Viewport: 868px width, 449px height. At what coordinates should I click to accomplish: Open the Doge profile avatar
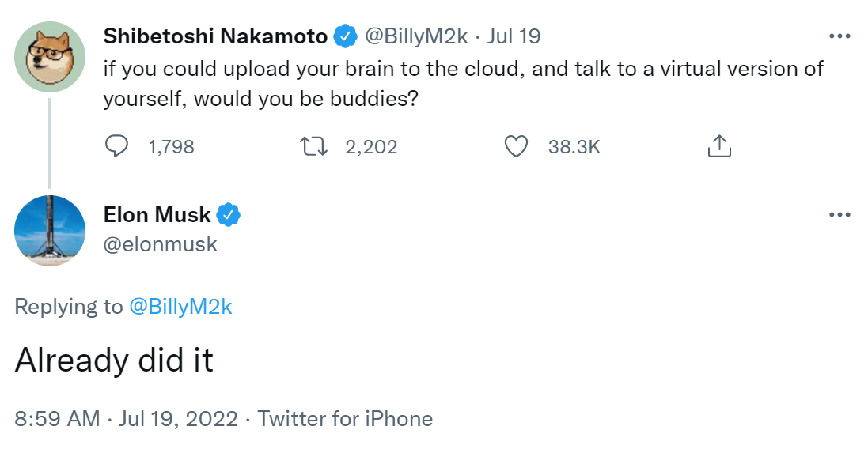click(50, 57)
